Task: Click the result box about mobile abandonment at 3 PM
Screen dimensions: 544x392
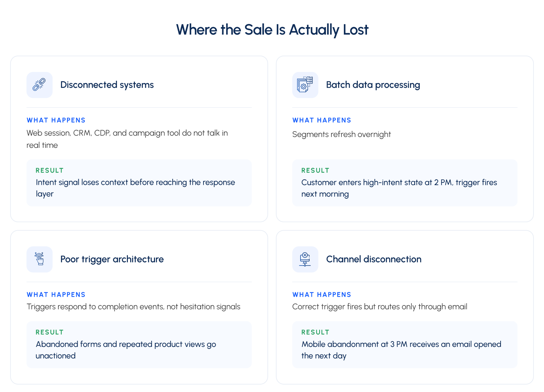Action: pos(405,345)
